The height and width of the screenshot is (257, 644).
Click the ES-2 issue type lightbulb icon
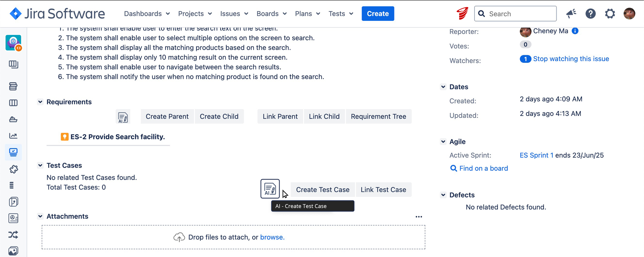[65, 137]
